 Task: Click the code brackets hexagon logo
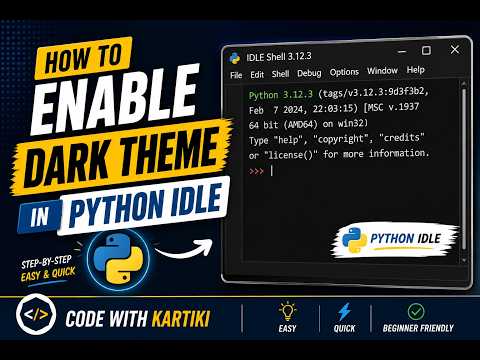click(x=36, y=314)
